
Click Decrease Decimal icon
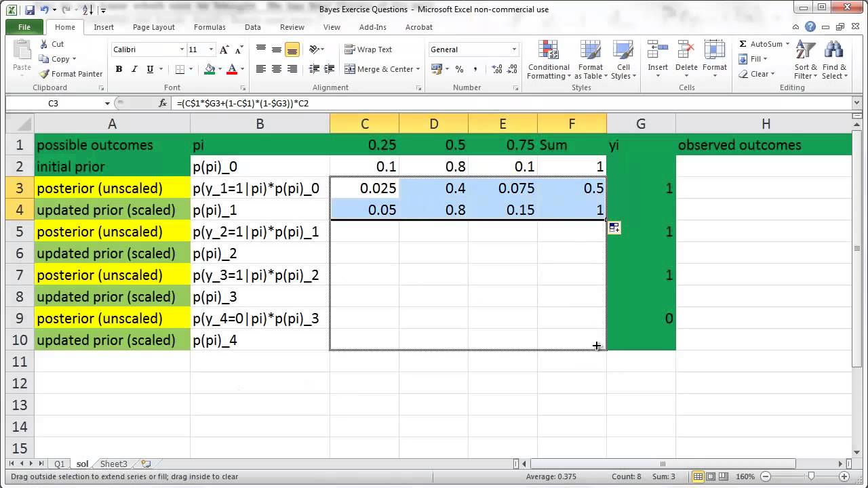[513, 68]
